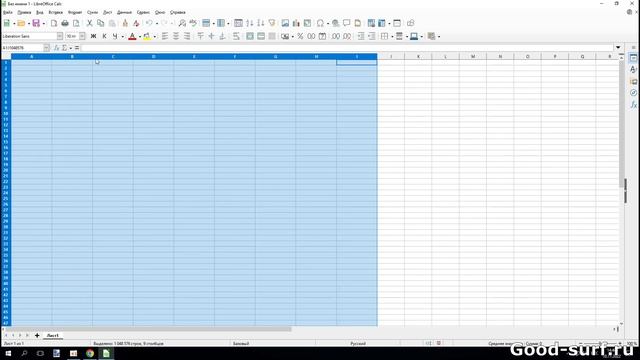The height and width of the screenshot is (360, 640).
Task: Open the Background Color dropdown arrow
Action: 155,36
